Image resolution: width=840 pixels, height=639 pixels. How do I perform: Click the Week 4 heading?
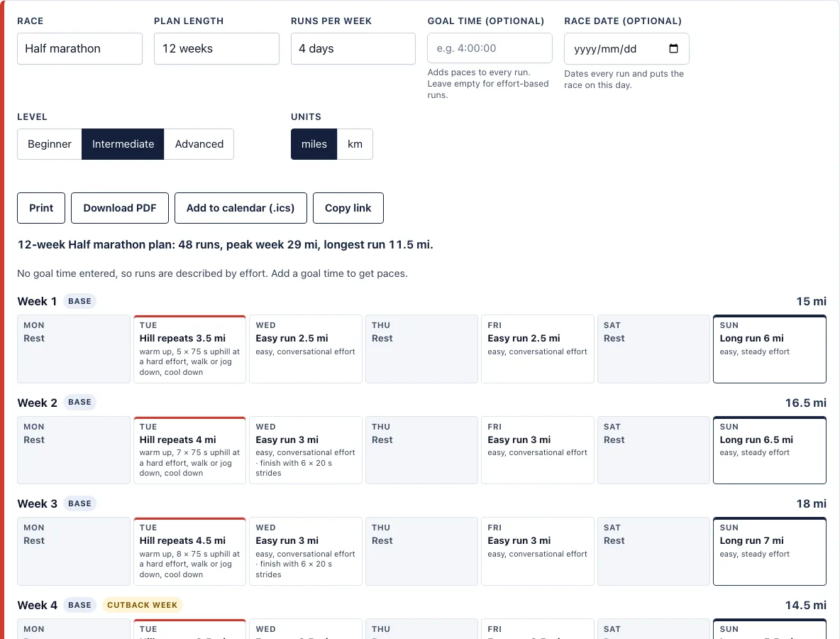click(37, 605)
